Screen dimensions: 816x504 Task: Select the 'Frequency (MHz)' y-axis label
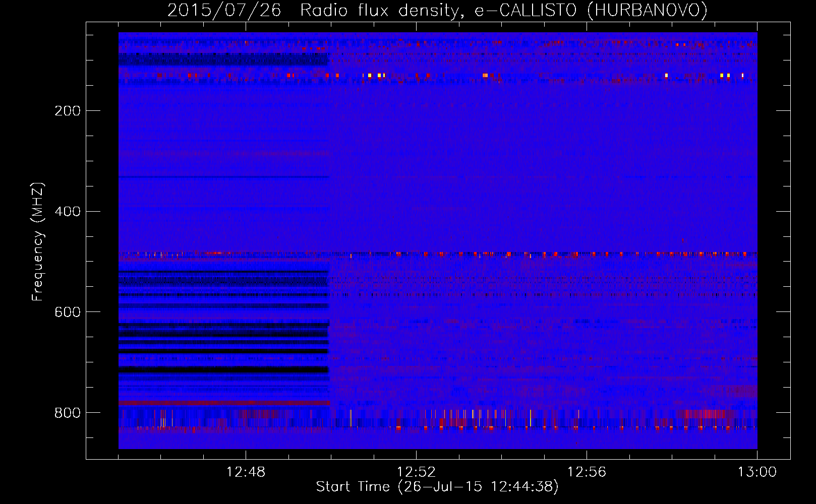(x=38, y=242)
